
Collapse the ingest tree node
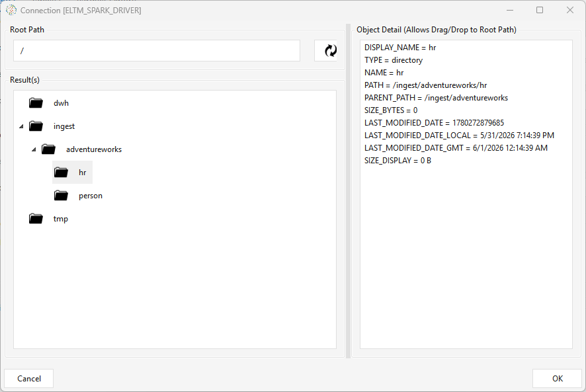(21, 126)
